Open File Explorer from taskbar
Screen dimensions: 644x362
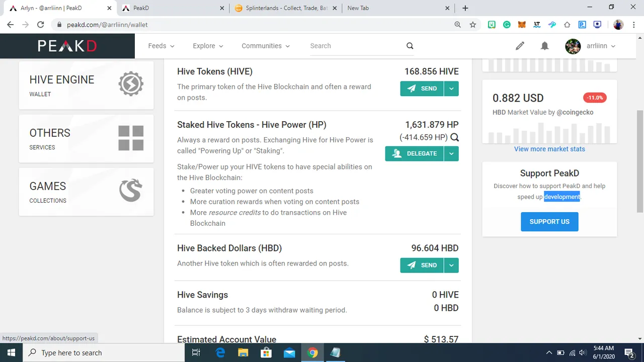click(x=243, y=352)
